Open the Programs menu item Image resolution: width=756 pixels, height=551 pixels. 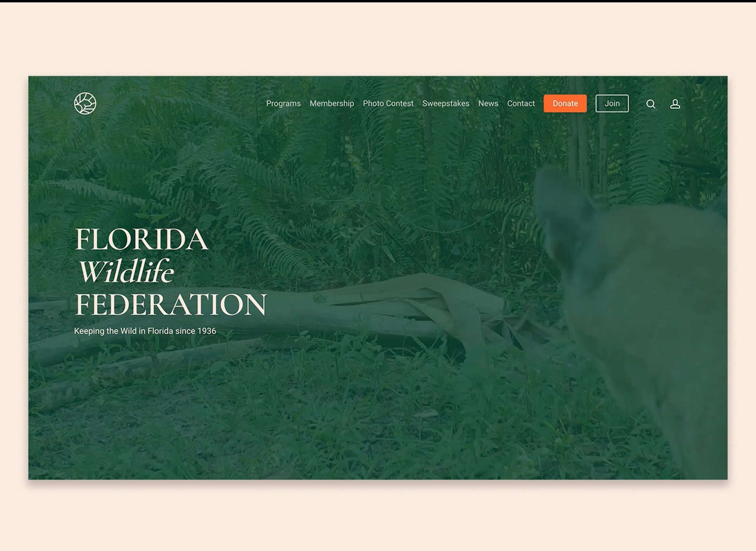pos(283,104)
